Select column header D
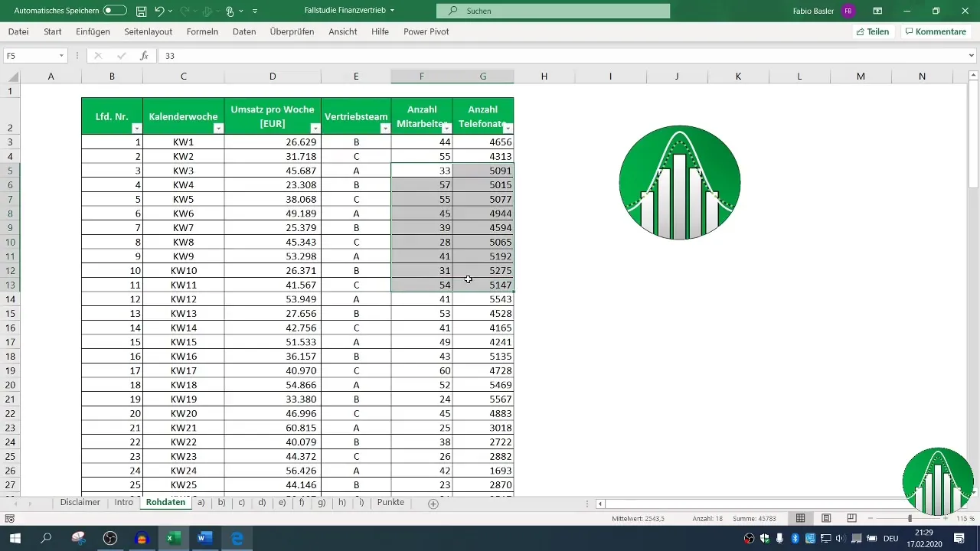This screenshot has height=551, width=980. coord(273,76)
